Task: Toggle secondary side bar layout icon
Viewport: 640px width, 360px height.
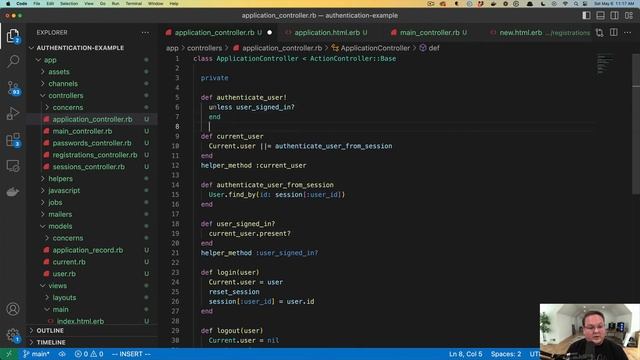Action: click(614, 16)
